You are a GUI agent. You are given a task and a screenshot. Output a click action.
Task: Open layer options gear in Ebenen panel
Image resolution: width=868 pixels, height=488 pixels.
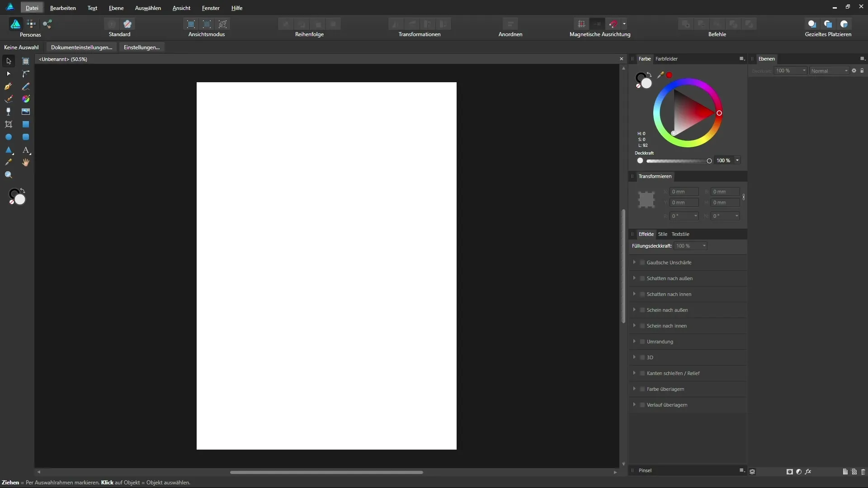[854, 70]
